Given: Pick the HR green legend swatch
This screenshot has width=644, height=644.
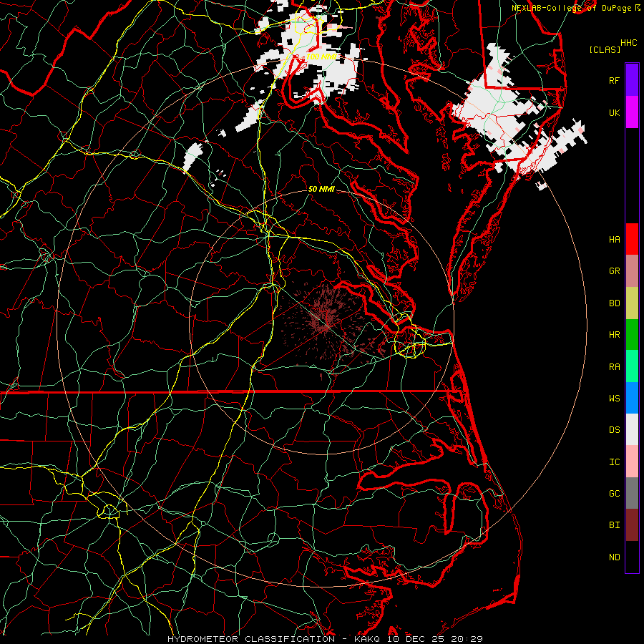Looking at the screenshot, I should 632,334.
